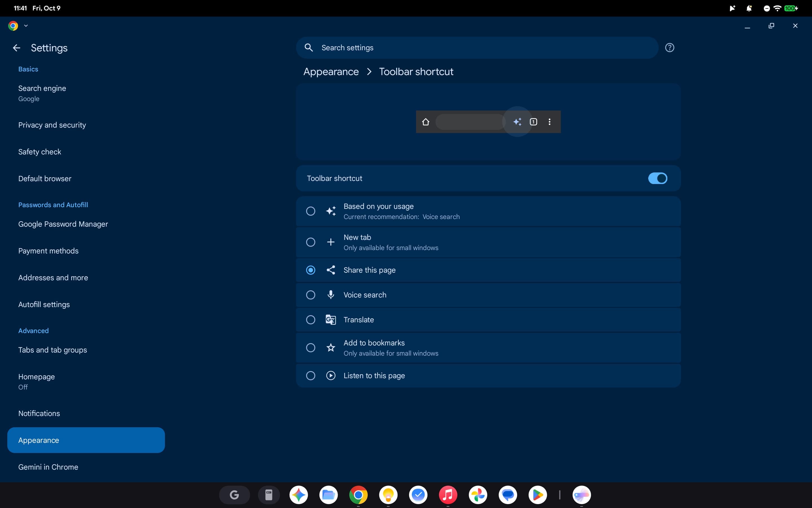The width and height of the screenshot is (812, 508).
Task: Open Safety check in the sidebar
Action: tap(86, 152)
